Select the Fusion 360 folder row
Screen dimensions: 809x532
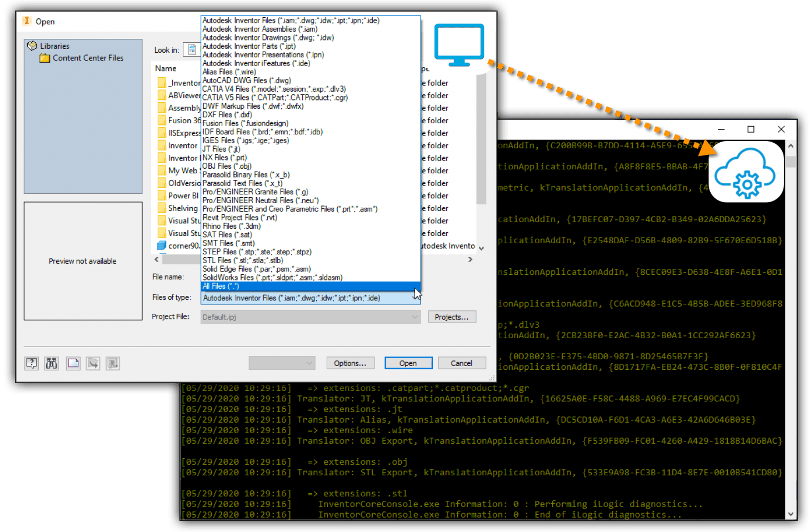pos(179,121)
